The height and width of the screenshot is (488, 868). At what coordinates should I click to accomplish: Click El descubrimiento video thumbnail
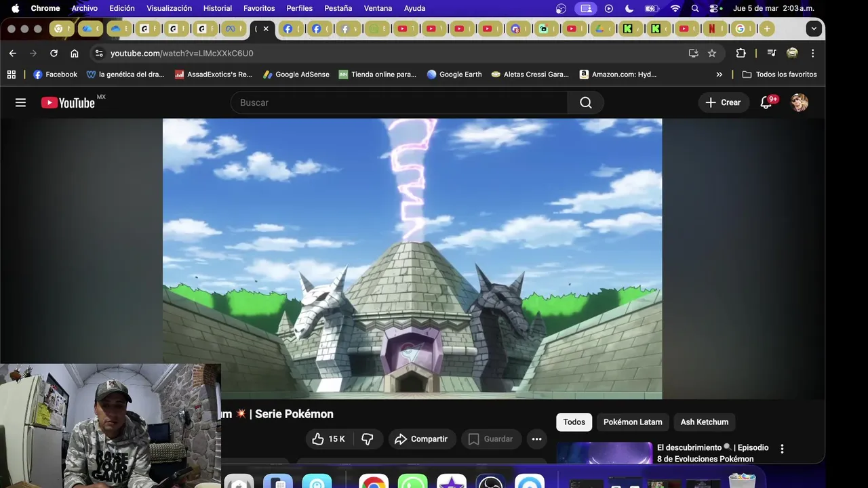tap(604, 453)
